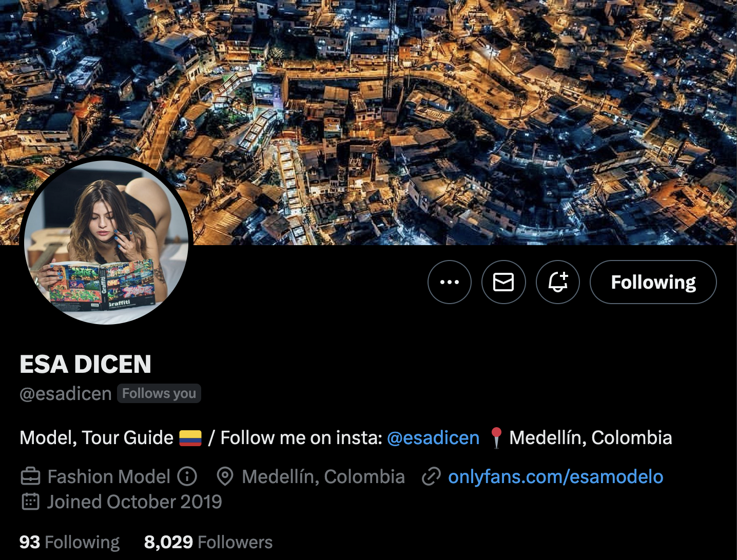Viewport: 737px width, 560px height.
Task: Click the briefcase professional category icon
Action: point(30,476)
